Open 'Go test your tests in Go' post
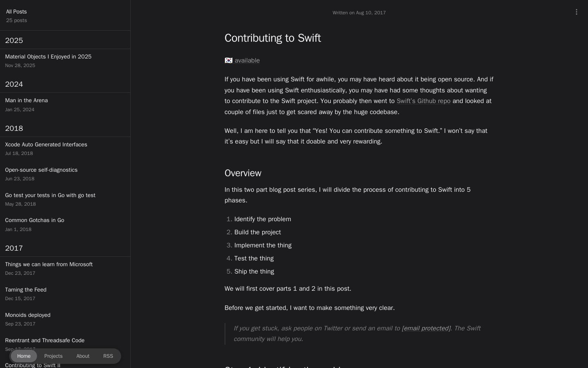588x368 pixels. click(65, 200)
